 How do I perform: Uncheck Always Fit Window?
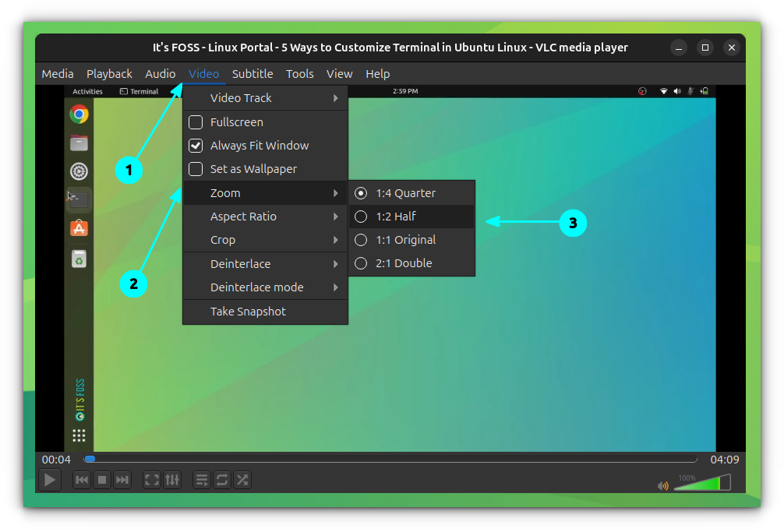click(x=196, y=146)
